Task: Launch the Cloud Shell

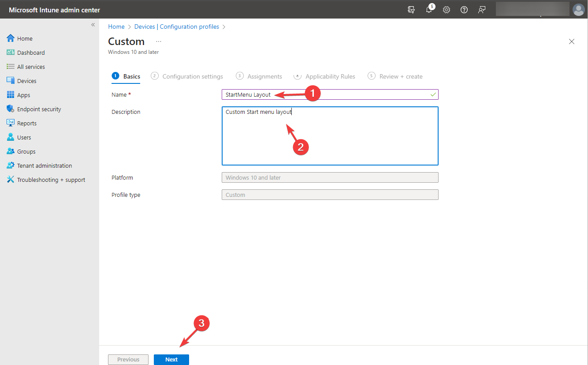Action: [411, 9]
